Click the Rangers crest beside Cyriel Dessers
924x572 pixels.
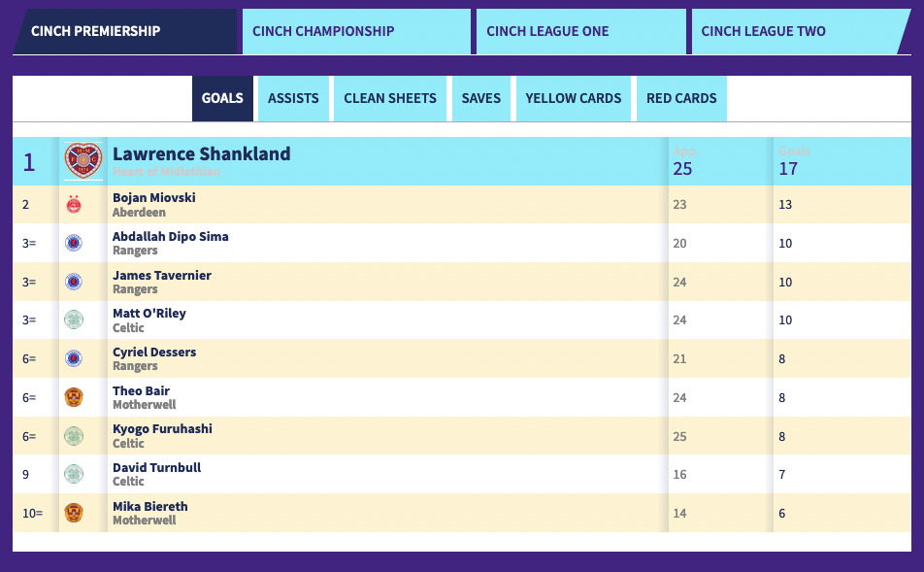(74, 358)
